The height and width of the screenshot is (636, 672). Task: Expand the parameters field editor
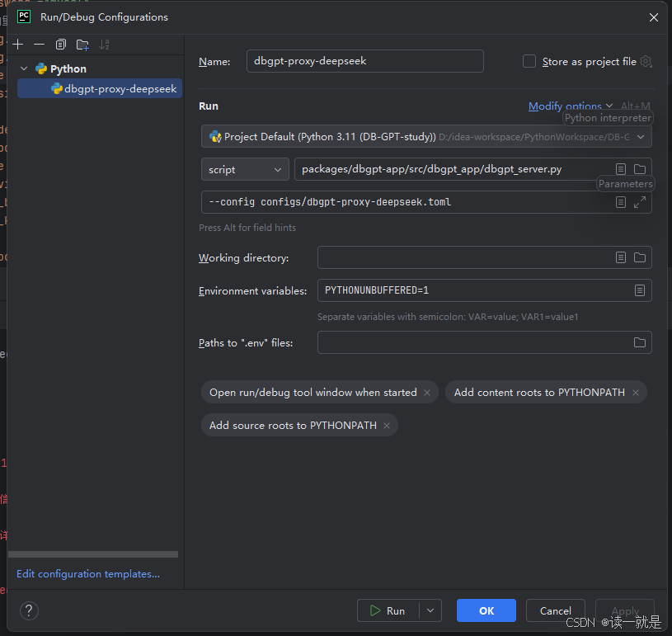pyautogui.click(x=639, y=202)
